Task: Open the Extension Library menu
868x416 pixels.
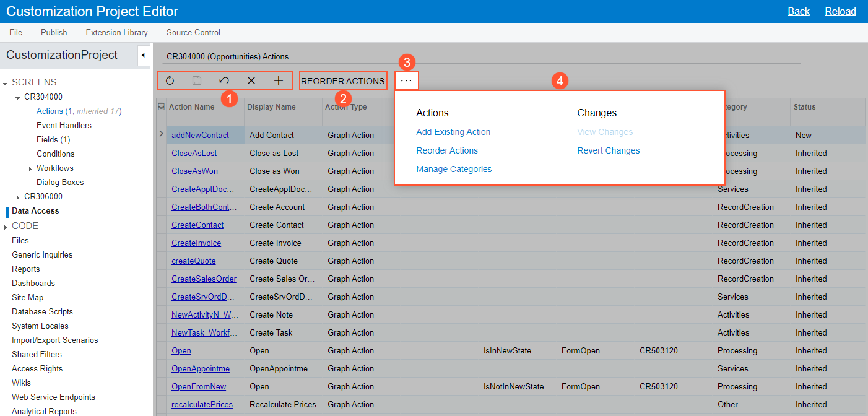Action: [116, 32]
